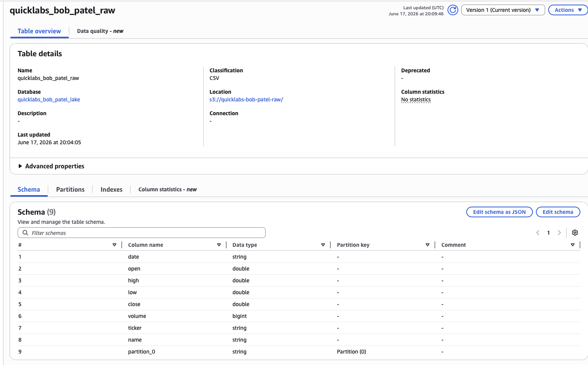Click the volume column name cell
This screenshot has height=365, width=588.
137,316
